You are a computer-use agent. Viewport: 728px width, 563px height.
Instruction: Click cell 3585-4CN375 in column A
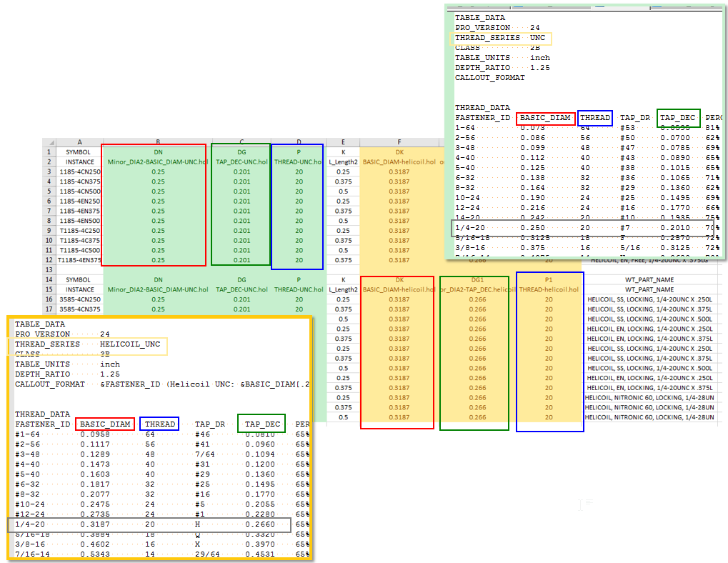[x=79, y=309]
